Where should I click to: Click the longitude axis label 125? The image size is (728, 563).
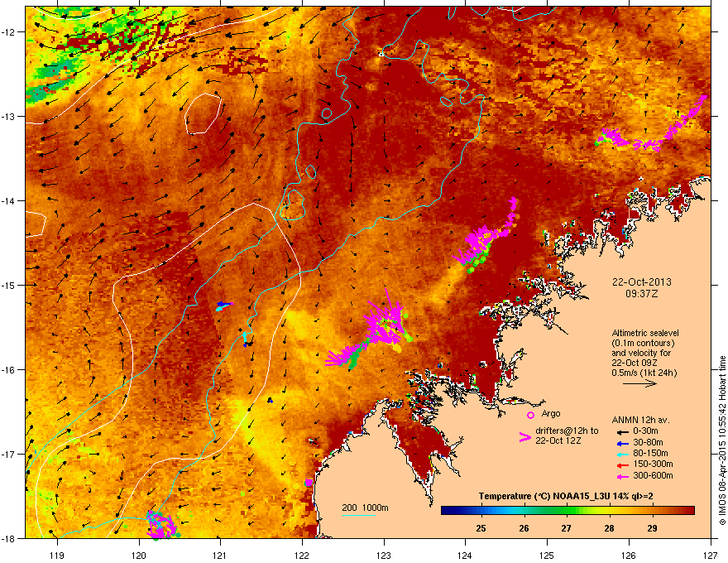pos(547,555)
